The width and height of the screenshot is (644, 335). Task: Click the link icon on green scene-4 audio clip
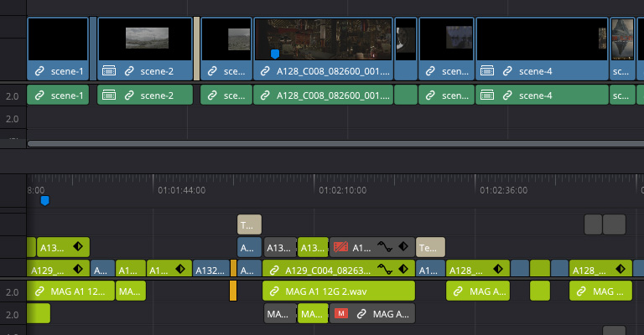coord(507,95)
